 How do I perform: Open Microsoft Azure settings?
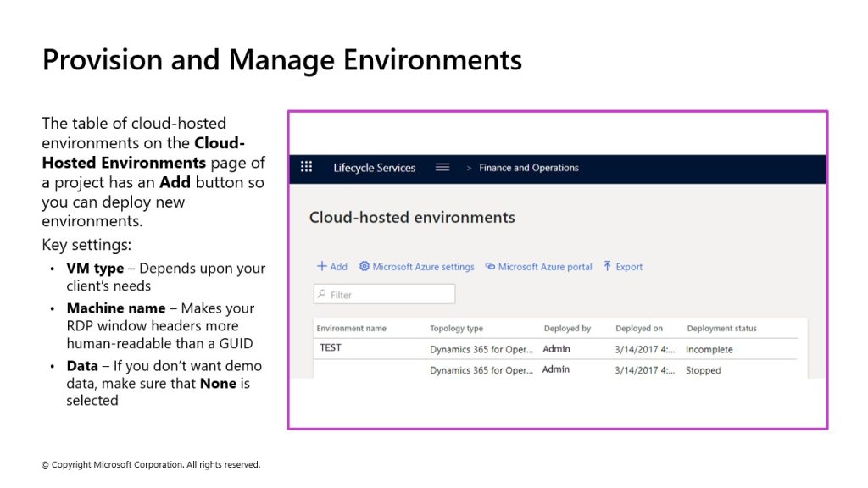click(x=424, y=267)
